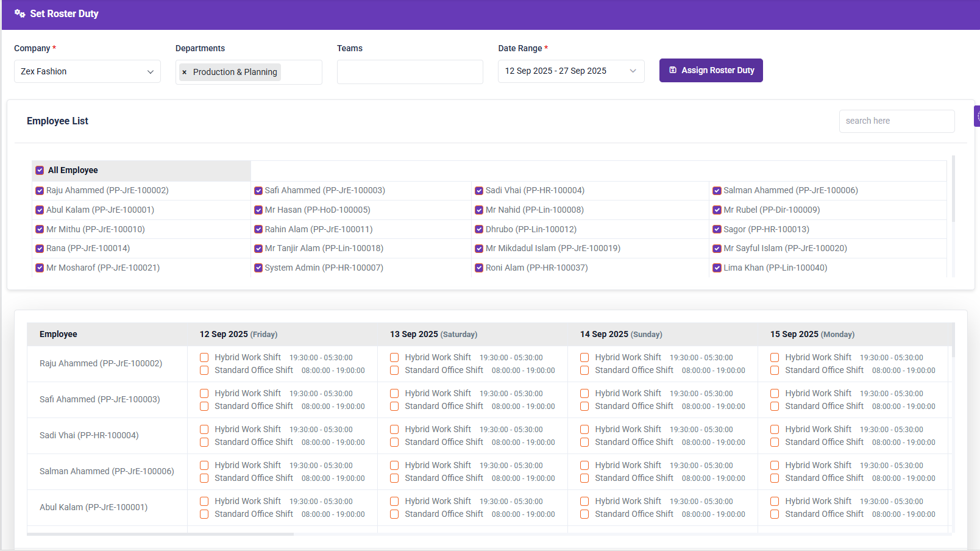The height and width of the screenshot is (551, 980).
Task: Uncheck Mr Hasan (PP-HoD-100005) checkbox
Action: (x=258, y=210)
